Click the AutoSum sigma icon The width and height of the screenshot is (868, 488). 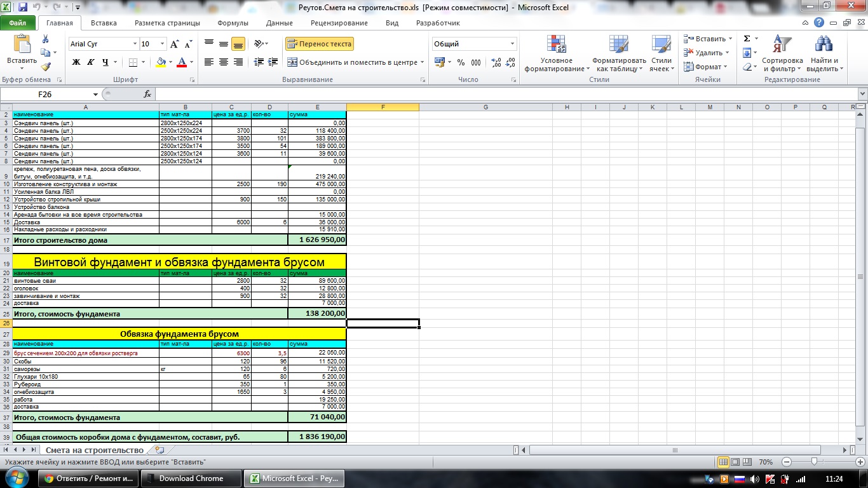pos(747,39)
